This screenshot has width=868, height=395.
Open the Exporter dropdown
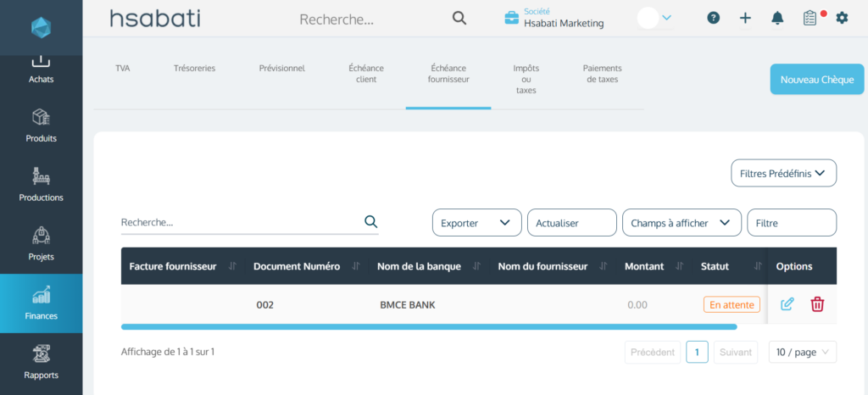coord(476,223)
